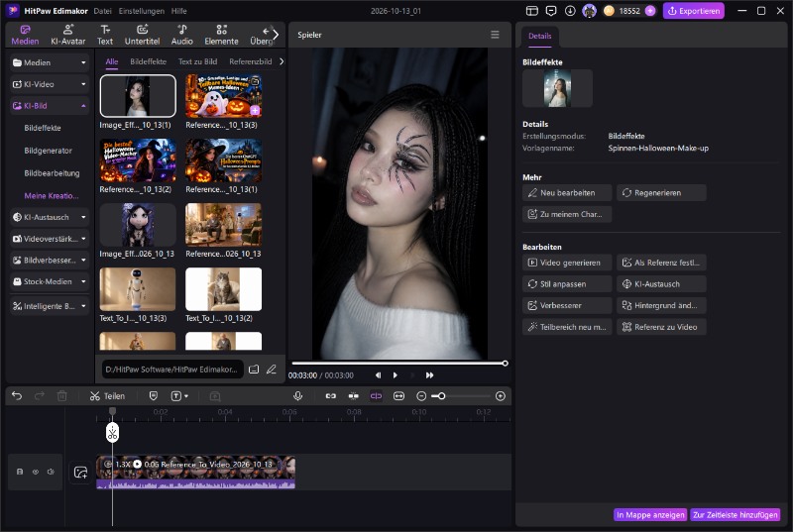Screen dimensions: 793x532
Task: Click the zoom out minus icon on timeline
Action: (420, 396)
